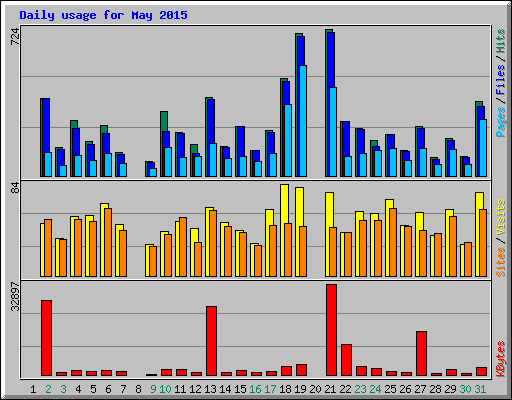Click the red KBytes bar for day 13
The width and height of the screenshot is (512, 400).
pos(211,341)
